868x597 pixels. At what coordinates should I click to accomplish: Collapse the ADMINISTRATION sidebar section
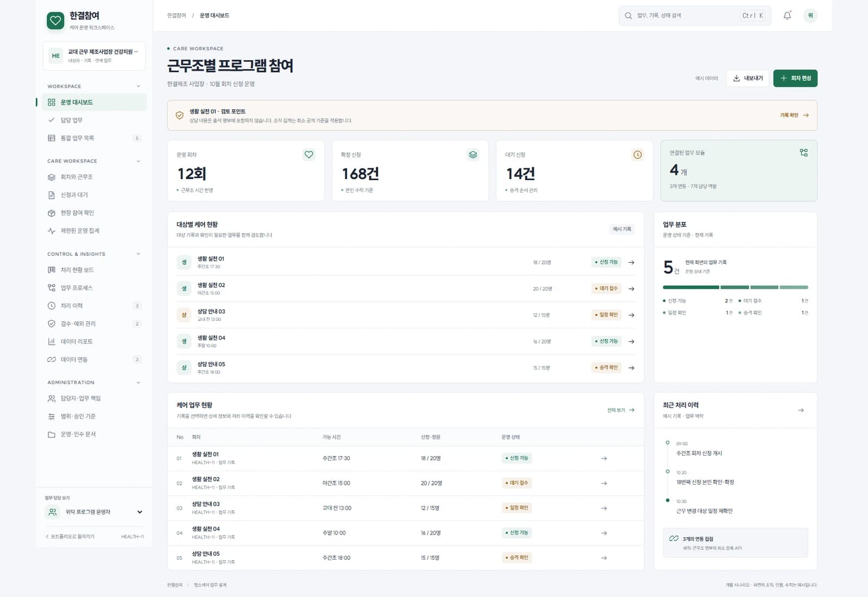[138, 383]
